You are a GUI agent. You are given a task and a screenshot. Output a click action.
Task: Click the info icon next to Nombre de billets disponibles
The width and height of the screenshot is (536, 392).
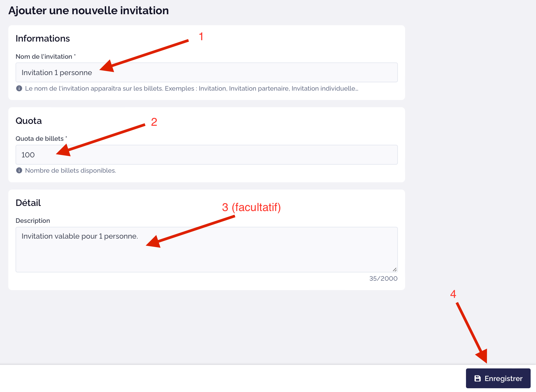coord(19,170)
